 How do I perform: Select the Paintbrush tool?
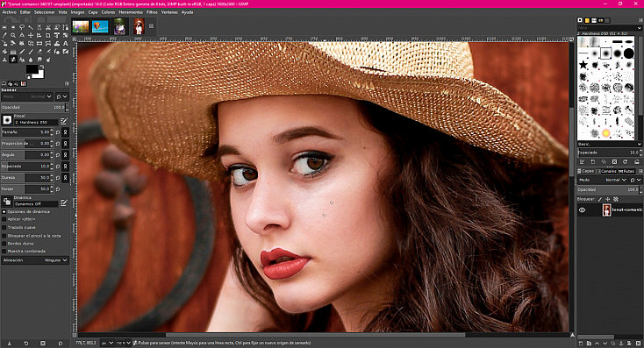(x=31, y=52)
